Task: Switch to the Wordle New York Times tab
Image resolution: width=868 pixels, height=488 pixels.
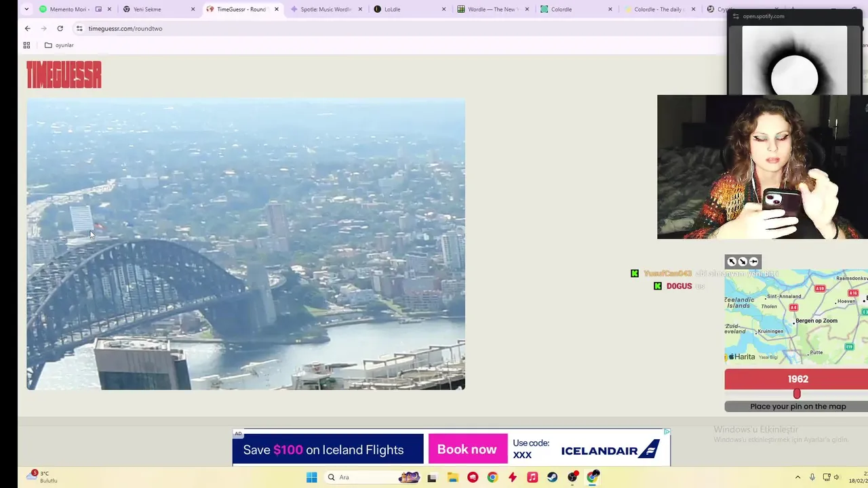Action: [493, 9]
